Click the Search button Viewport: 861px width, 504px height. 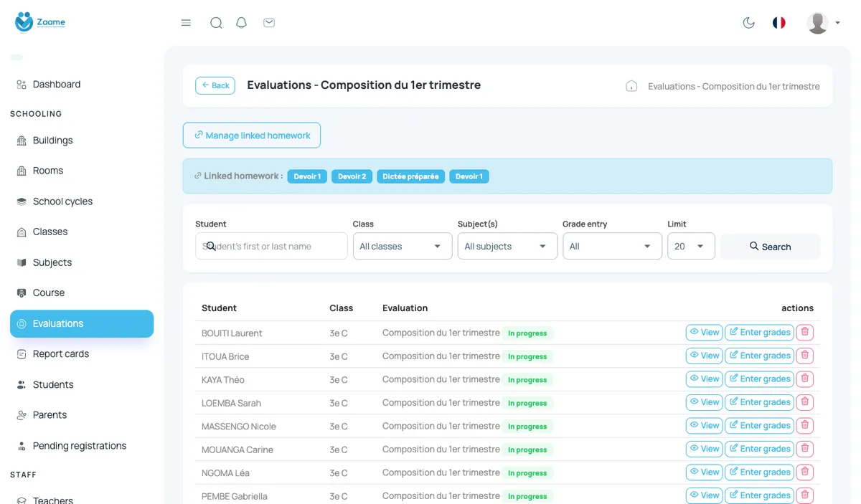pyautogui.click(x=770, y=247)
